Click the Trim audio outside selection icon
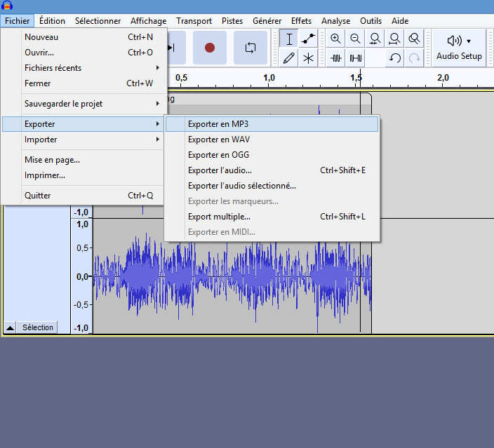The height and width of the screenshot is (448, 494). (336, 58)
